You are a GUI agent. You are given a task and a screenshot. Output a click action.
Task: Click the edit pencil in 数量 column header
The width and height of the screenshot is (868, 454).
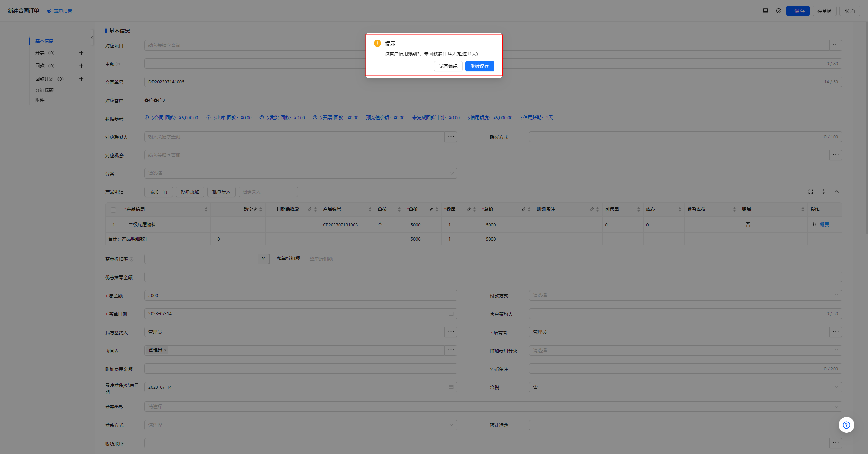[469, 210]
